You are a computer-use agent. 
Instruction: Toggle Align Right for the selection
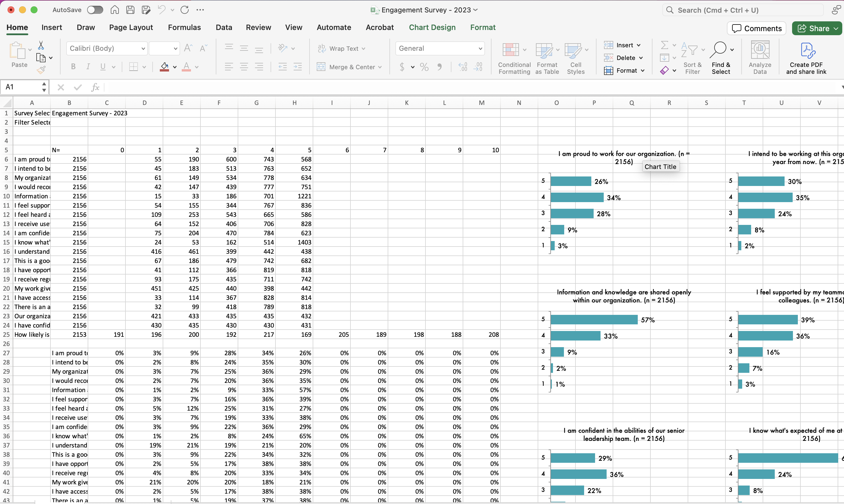(259, 67)
